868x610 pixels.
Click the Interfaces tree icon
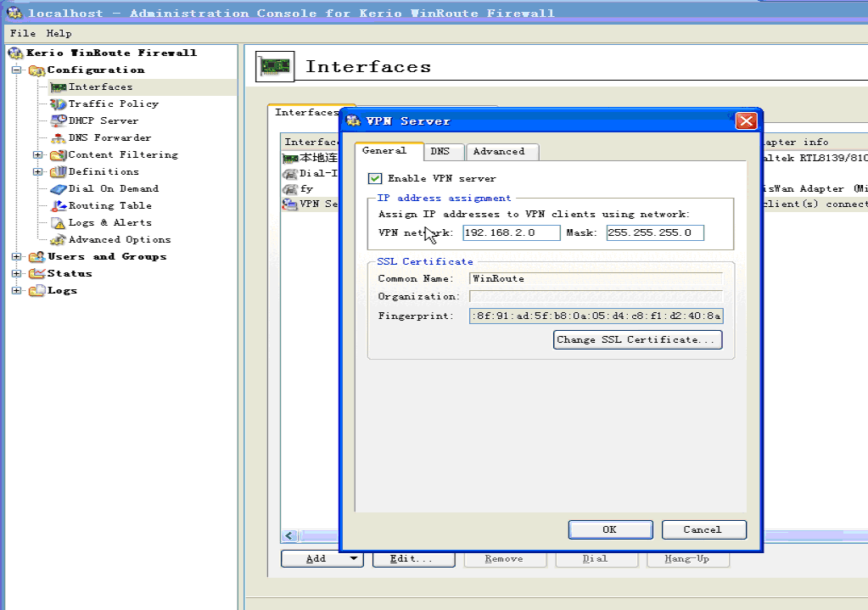point(58,87)
